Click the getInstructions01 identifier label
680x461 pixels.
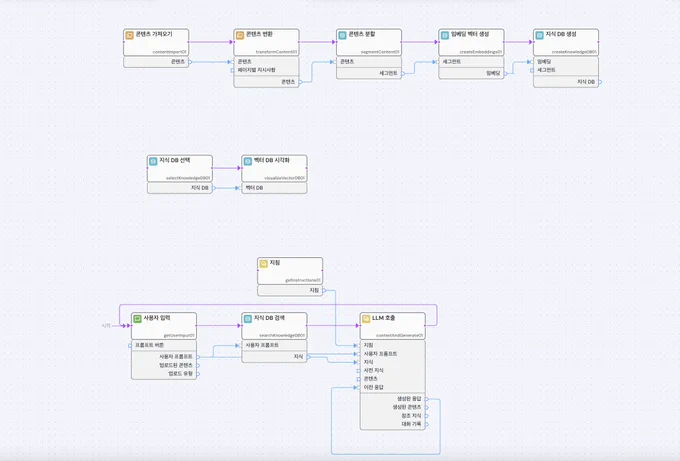(303, 281)
